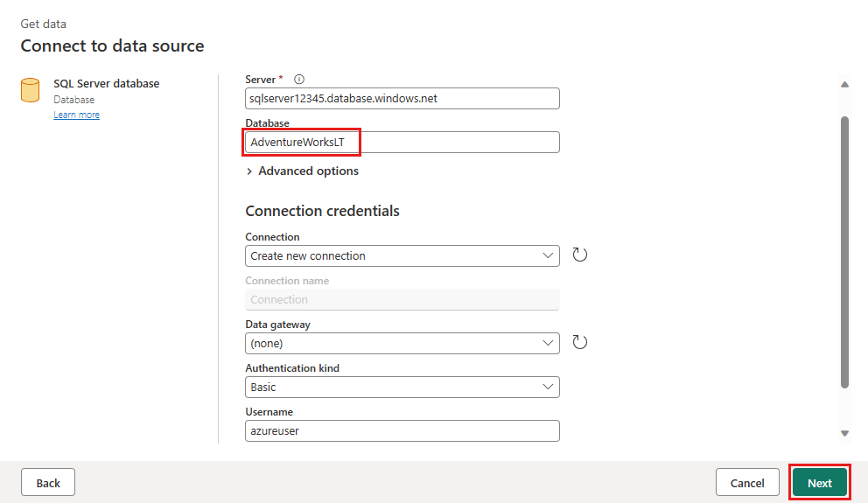868x503 pixels.
Task: Click the scrollbar down arrow
Action: [x=844, y=433]
